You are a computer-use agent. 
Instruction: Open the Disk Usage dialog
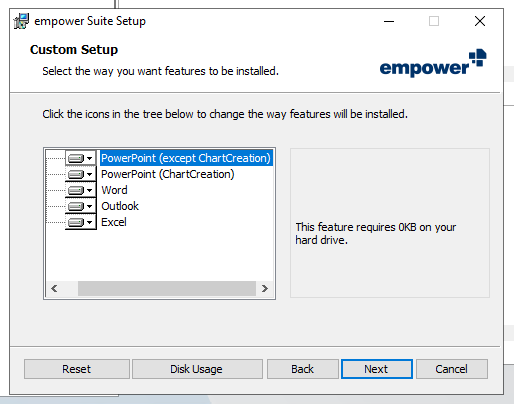(197, 369)
